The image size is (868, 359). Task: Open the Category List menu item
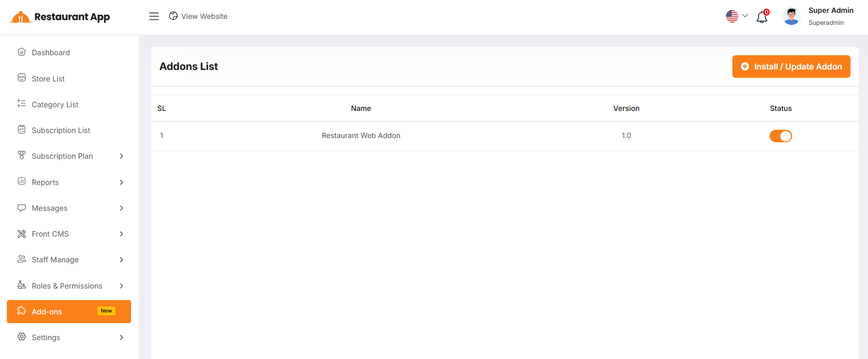(x=55, y=104)
